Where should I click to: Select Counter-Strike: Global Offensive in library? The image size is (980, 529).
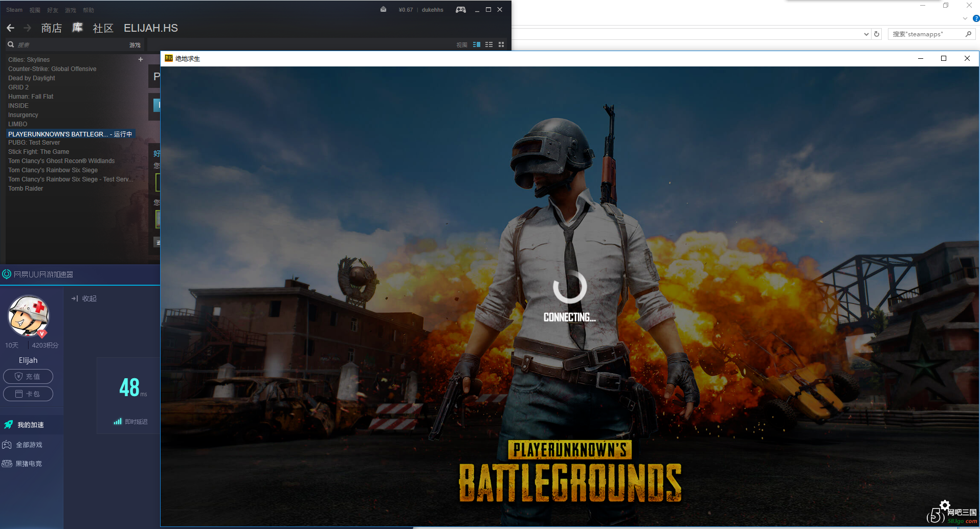coord(52,69)
